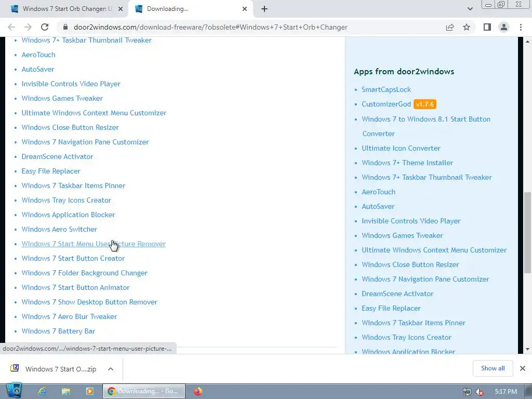Screen dimensions: 532x399
Task: Select Chrome Downloading window in taskbar
Action: pyautogui.click(x=144, y=391)
